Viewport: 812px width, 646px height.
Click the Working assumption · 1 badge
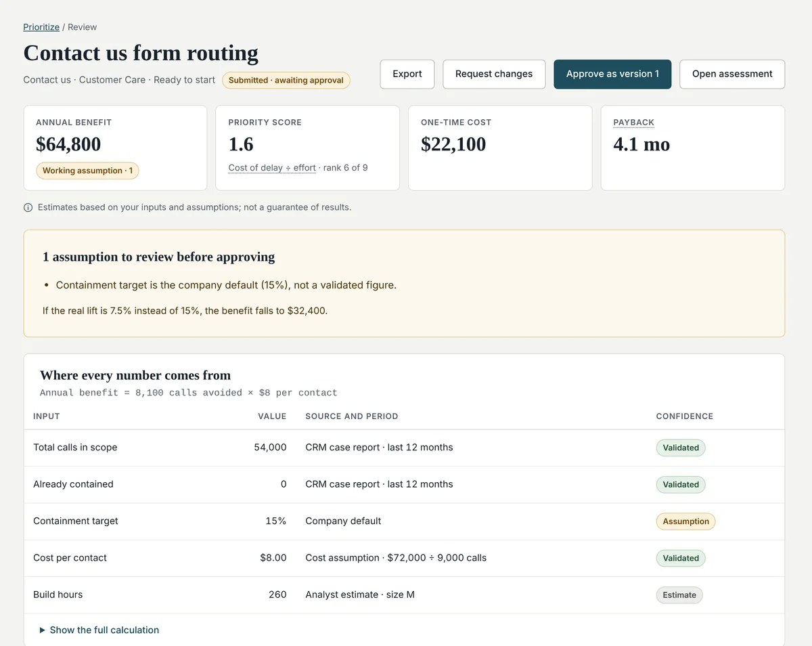[x=87, y=171]
